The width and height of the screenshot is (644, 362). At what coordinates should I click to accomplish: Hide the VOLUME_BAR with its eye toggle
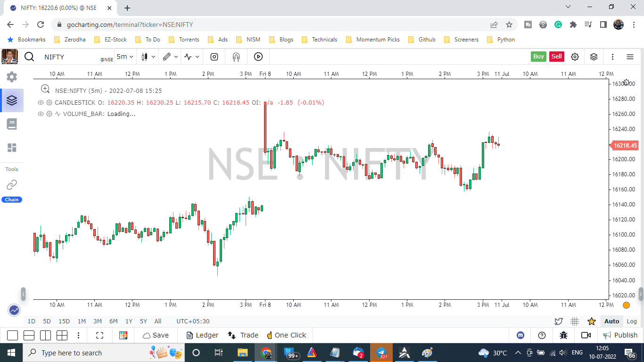(x=41, y=114)
